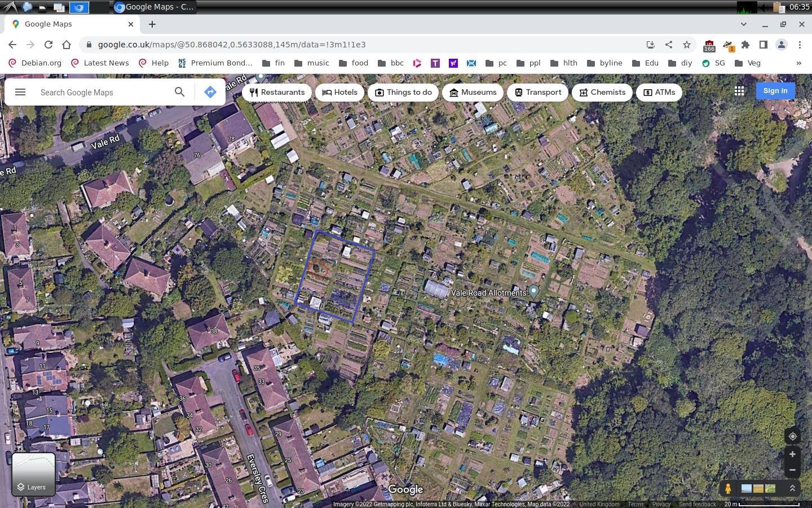Select the Things to do chip
Screen dimensions: 812x508
(x=403, y=92)
